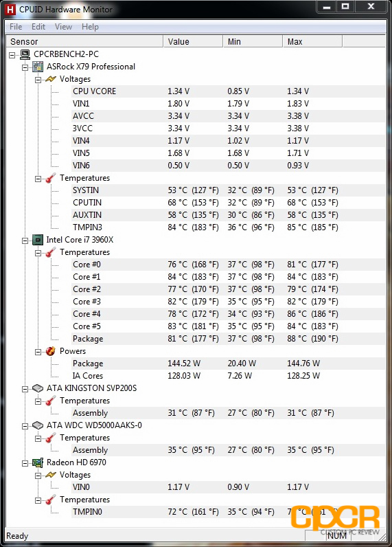Collapse the Intel Core i7 3960X node

[x=25, y=241]
